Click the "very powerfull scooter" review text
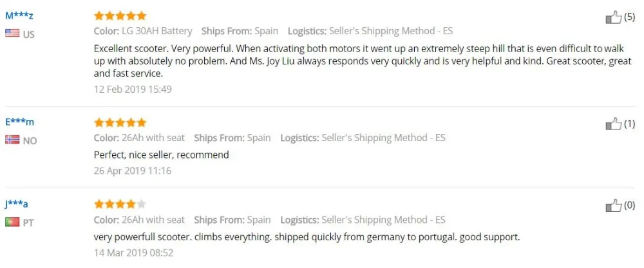644x268 pixels. 307,237
